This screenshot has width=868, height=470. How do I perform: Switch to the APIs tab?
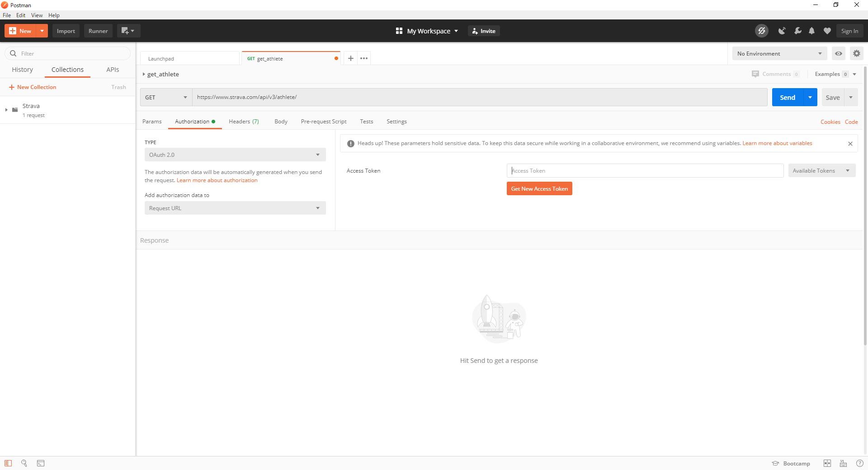point(113,70)
